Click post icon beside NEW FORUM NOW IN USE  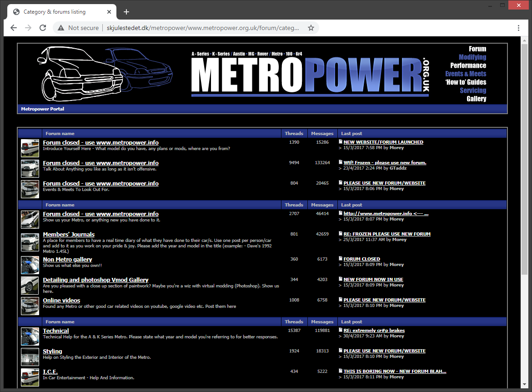[340, 279]
